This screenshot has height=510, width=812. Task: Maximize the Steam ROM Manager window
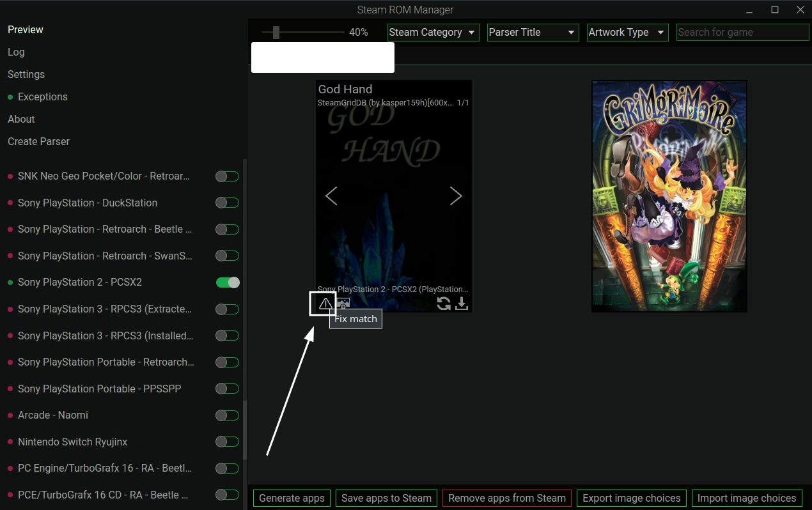click(x=775, y=10)
